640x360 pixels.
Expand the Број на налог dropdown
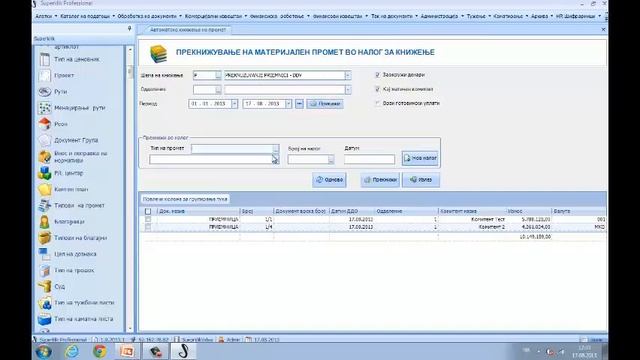[x=331, y=160]
